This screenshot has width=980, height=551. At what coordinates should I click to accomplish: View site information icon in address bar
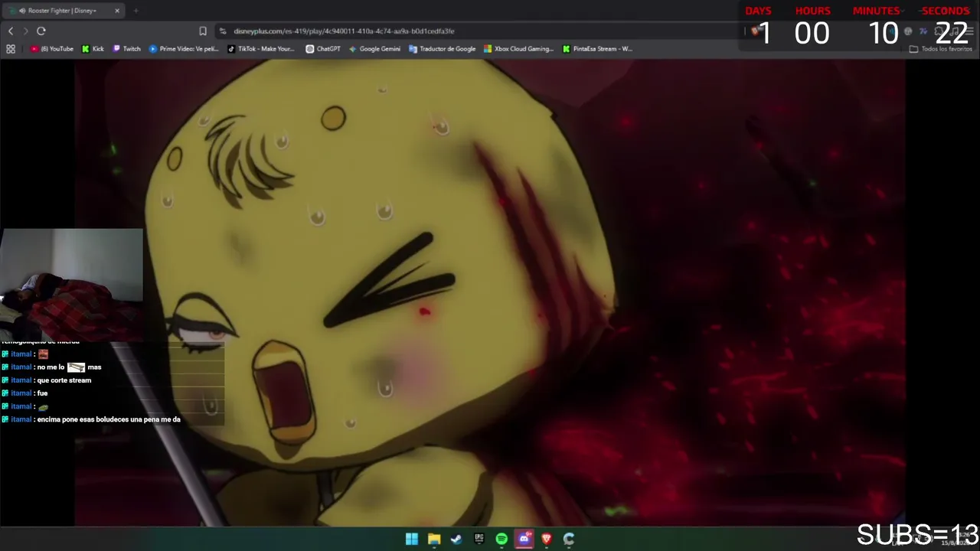223,31
